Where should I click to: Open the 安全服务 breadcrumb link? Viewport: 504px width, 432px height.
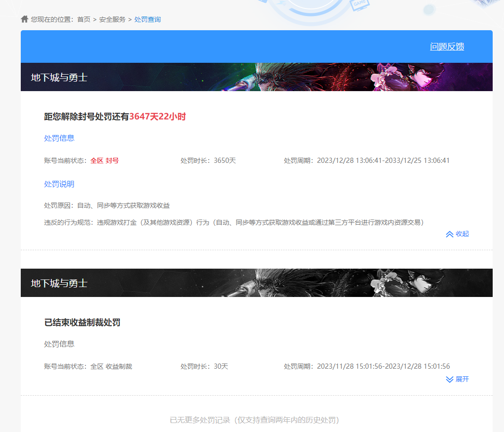112,19
